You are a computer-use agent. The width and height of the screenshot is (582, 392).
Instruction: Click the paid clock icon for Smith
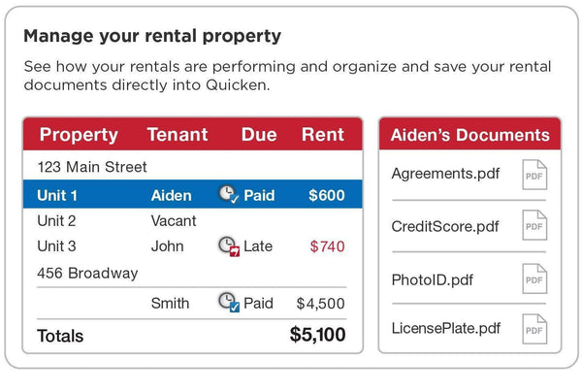[x=228, y=303]
